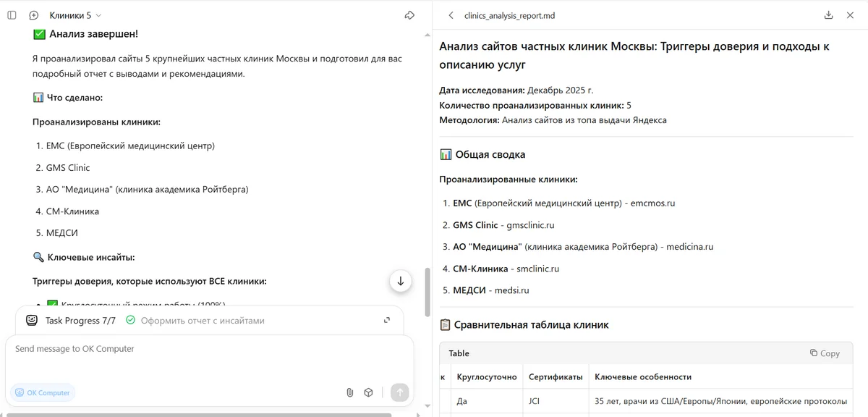Open the cube tools icon
Screen dimensions: 868x417
(x=368, y=392)
